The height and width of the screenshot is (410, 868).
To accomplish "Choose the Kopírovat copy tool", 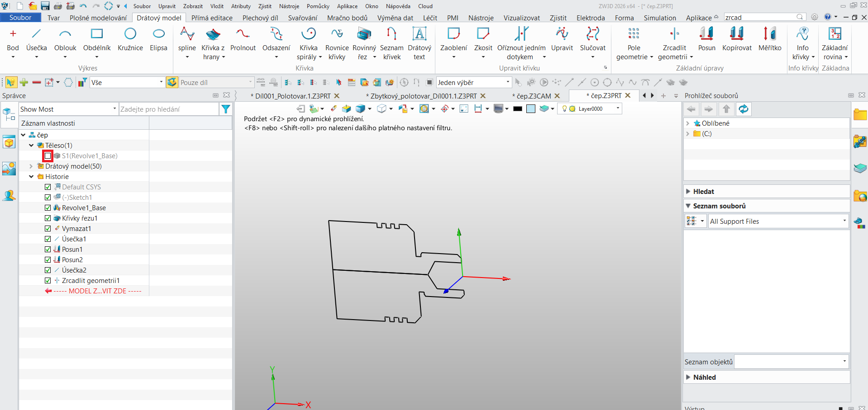I will (737, 39).
